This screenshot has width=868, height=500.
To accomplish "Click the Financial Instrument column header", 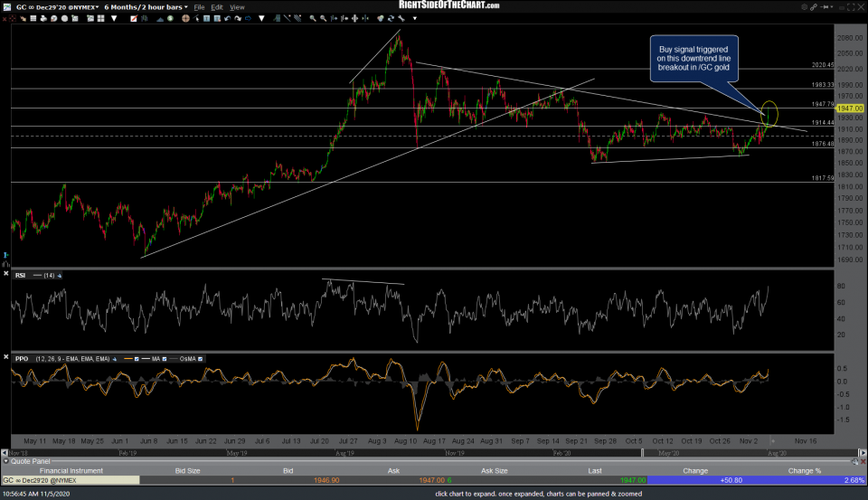I will (71, 471).
